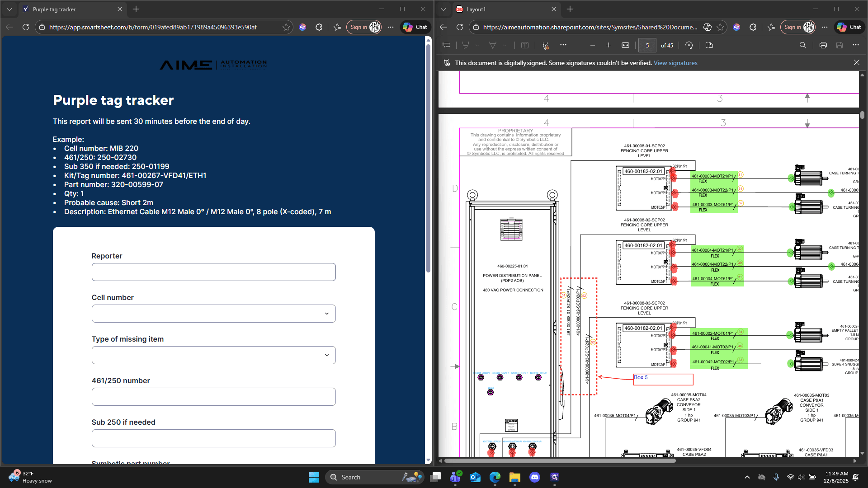This screenshot has height=488, width=868.
Task: Zoom in on the PDF document
Action: 609,45
